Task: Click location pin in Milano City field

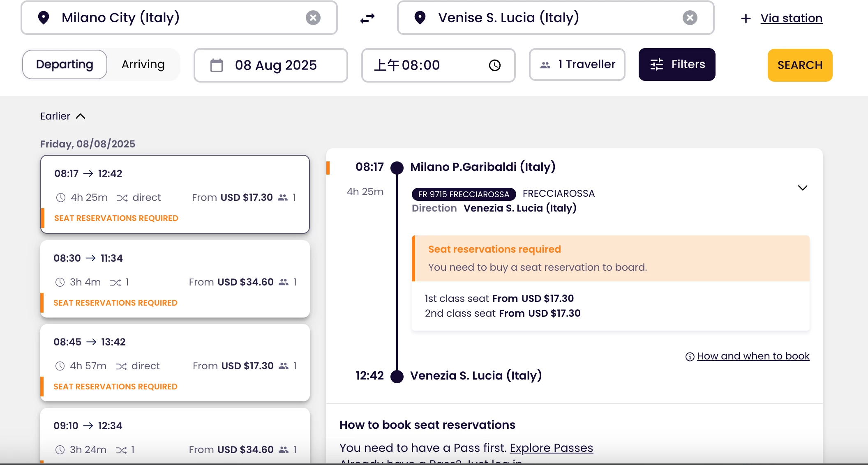Action: coord(44,18)
